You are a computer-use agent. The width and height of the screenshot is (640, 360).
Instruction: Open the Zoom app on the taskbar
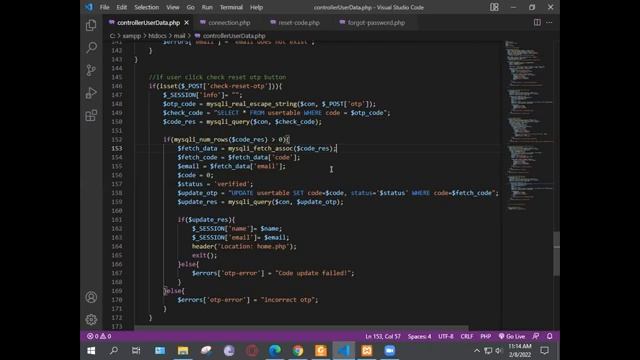point(389,350)
